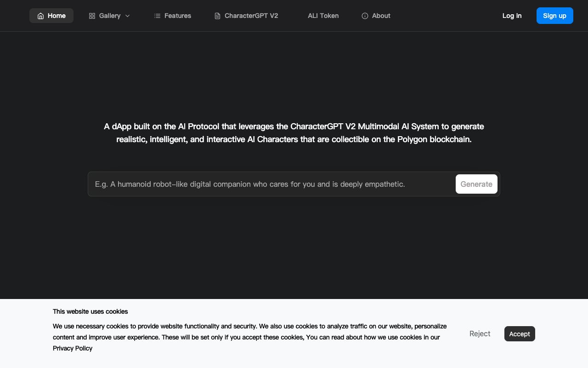Open the Gallery menu label

(x=110, y=16)
